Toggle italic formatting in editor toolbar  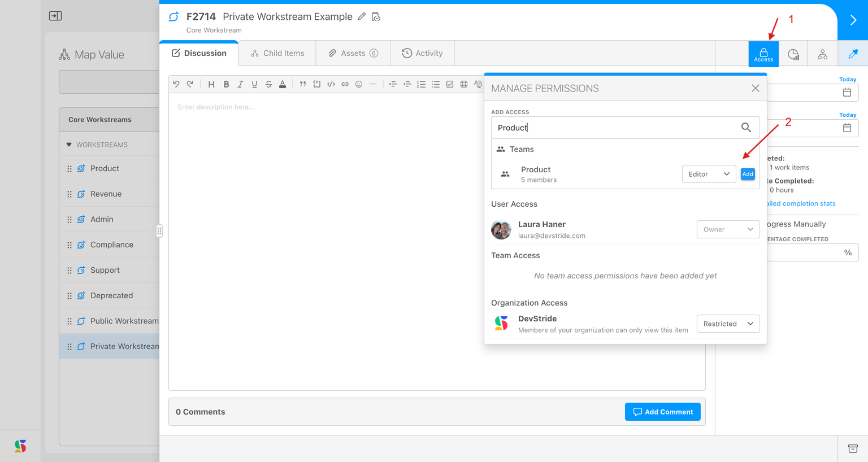click(x=240, y=84)
